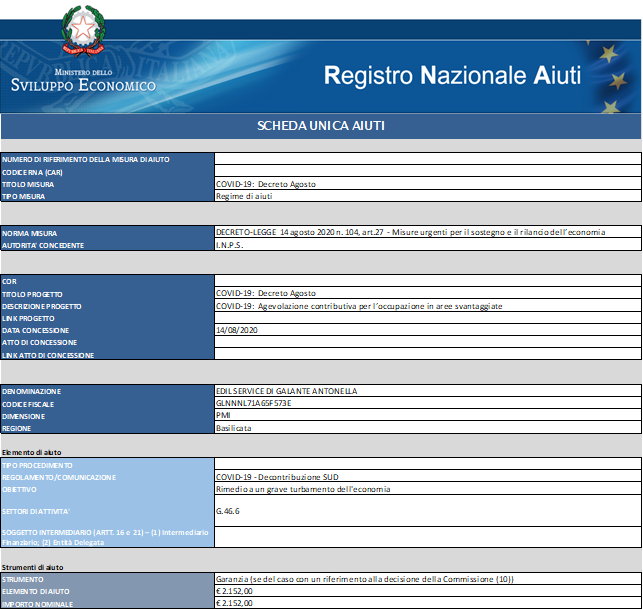This screenshot has width=643, height=610.
Task: Click the 'TITOLO MISURA' label
Action: click(28, 184)
